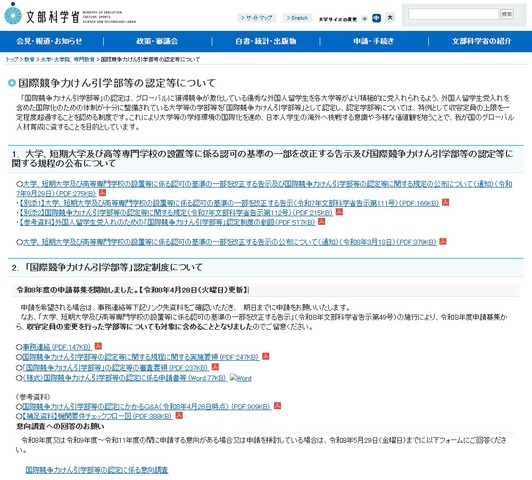Download (様式) 申請書等 Word link
Screen dimensions: 532x480
[125, 378]
